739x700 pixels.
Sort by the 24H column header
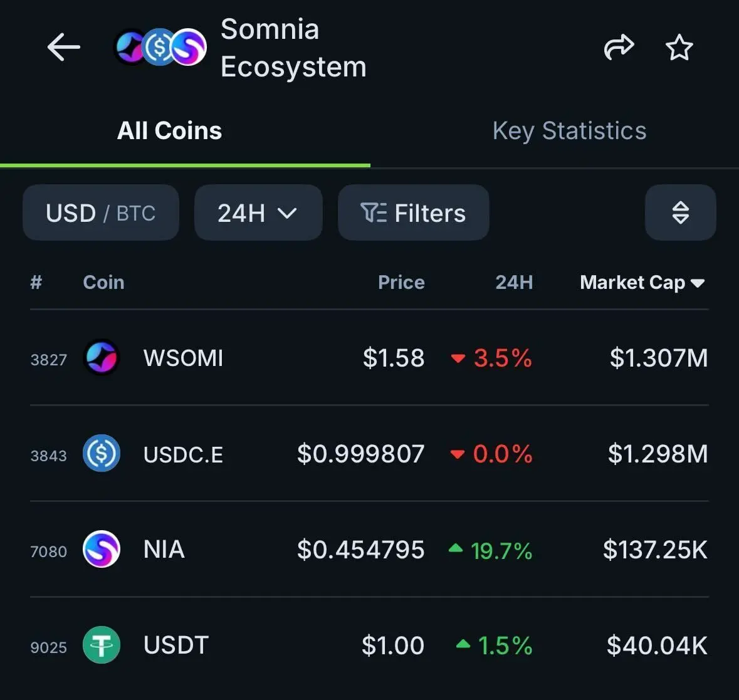[x=514, y=283]
